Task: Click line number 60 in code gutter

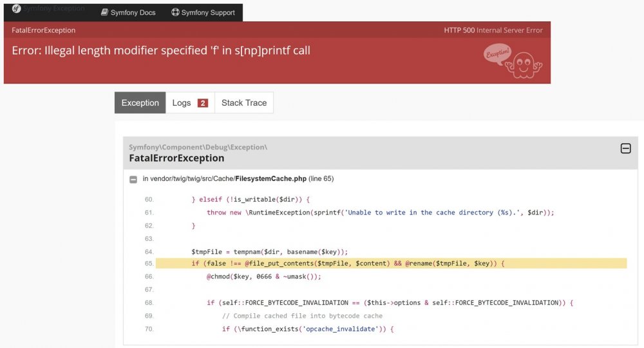Action: (149, 200)
